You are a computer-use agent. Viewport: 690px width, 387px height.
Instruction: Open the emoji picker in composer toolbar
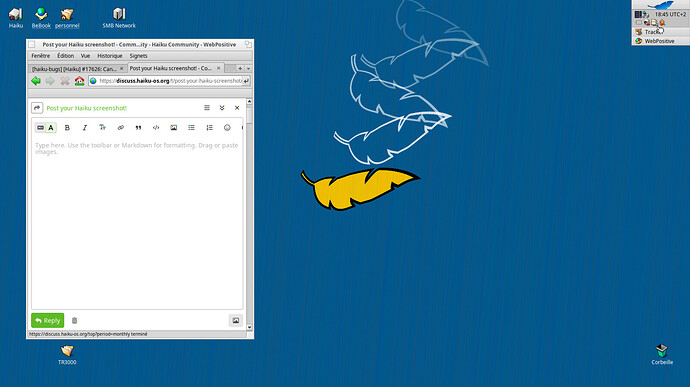(x=227, y=128)
